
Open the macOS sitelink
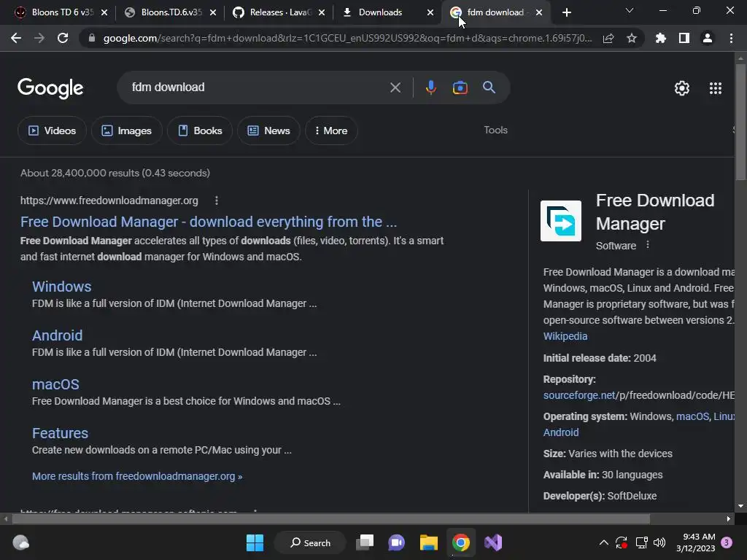click(55, 384)
